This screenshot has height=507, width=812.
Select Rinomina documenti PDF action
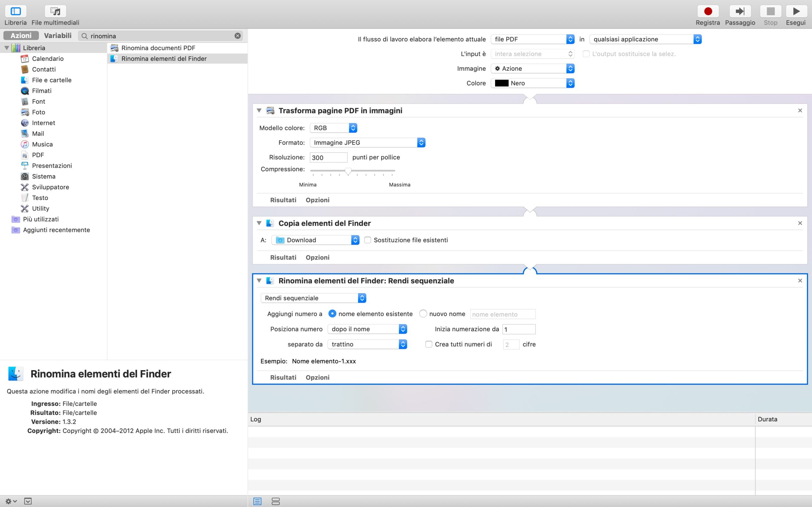coord(158,48)
